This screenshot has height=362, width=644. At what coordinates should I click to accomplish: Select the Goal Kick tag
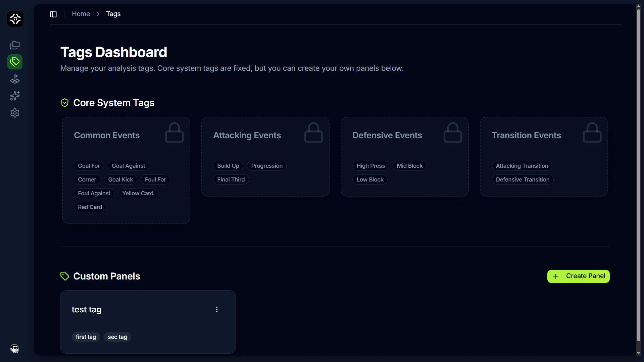(x=120, y=179)
